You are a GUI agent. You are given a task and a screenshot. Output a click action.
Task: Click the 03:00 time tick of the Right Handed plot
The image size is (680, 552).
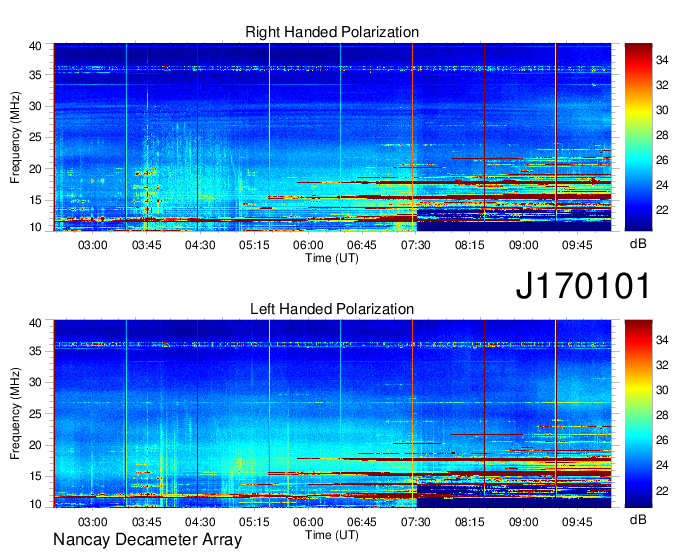[92, 245]
